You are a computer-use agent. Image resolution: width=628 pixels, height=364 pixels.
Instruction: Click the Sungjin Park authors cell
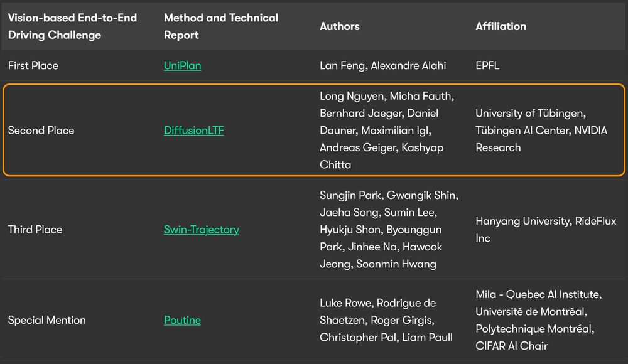[x=389, y=230]
